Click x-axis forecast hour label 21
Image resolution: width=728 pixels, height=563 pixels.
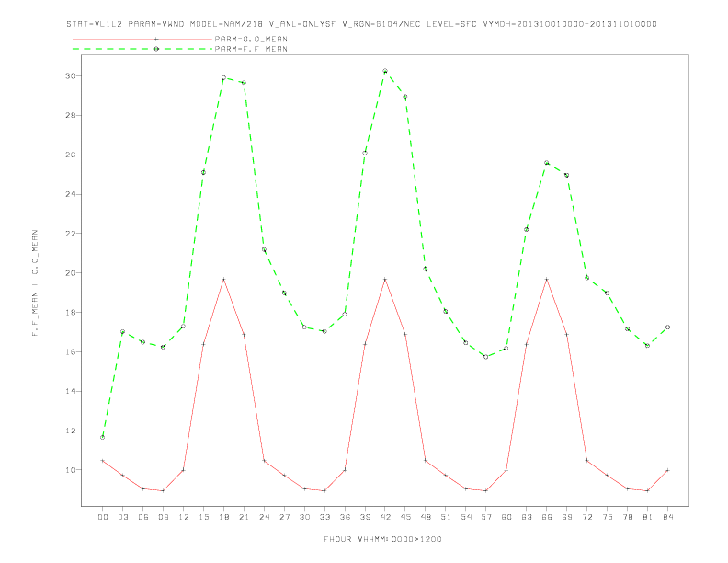point(244,517)
